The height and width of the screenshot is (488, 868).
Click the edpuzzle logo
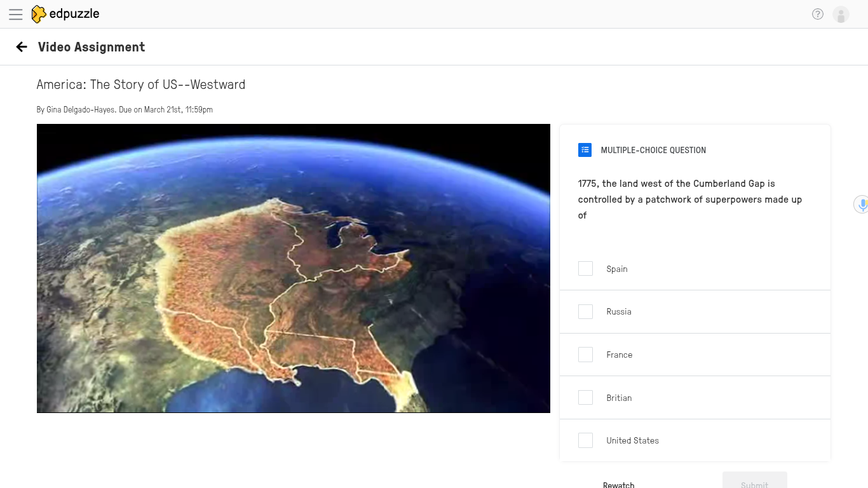65,14
